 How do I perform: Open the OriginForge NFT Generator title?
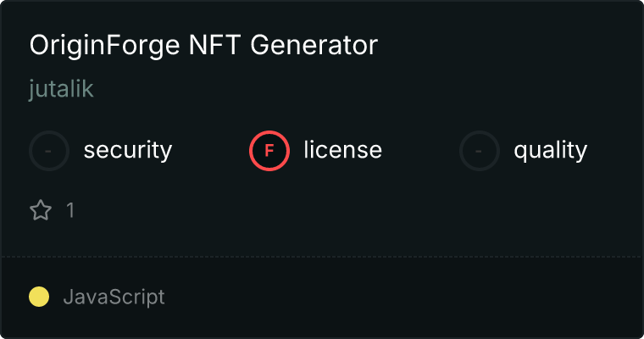click(203, 46)
